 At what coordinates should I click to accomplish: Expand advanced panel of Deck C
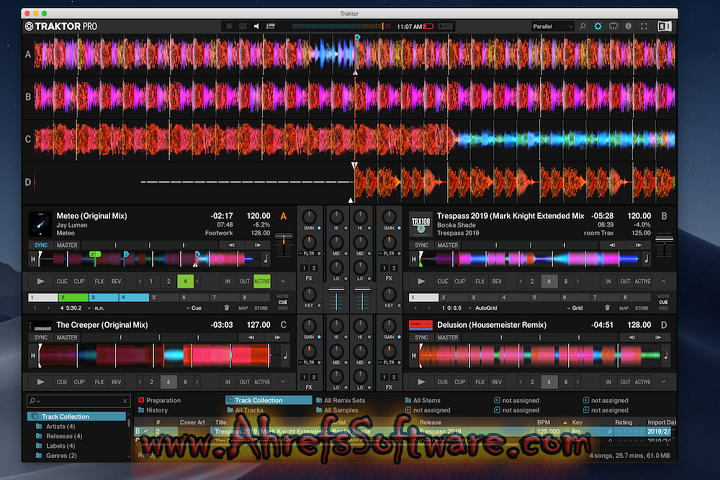pyautogui.click(x=283, y=382)
